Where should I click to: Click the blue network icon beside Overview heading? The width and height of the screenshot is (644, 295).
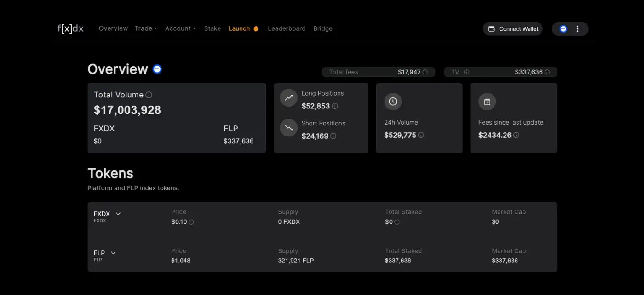[x=157, y=69]
